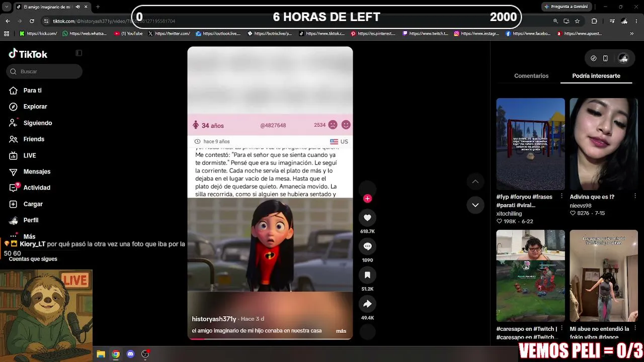Open Discord from the taskbar
This screenshot has height=362, width=644.
click(x=130, y=354)
